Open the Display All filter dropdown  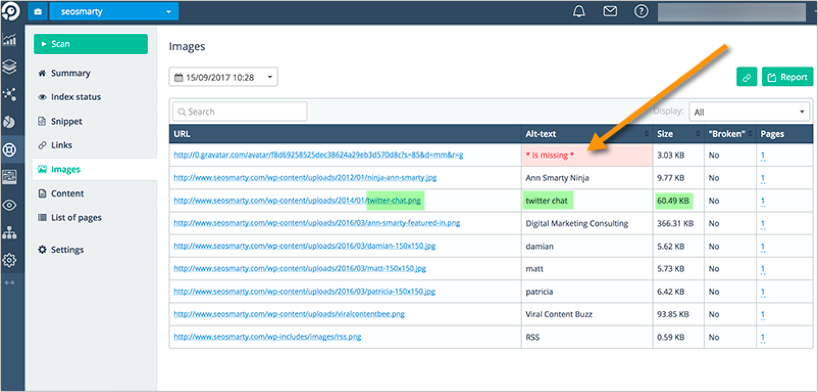[749, 112]
